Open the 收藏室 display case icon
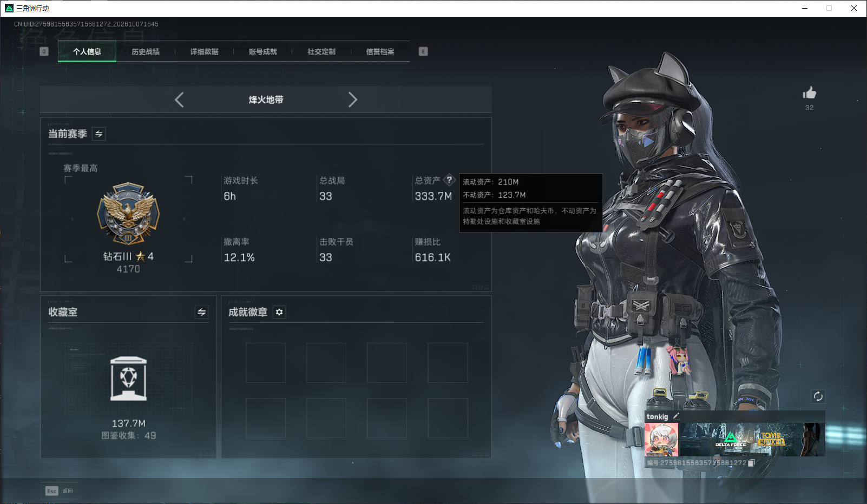The width and height of the screenshot is (867, 504). (128, 379)
